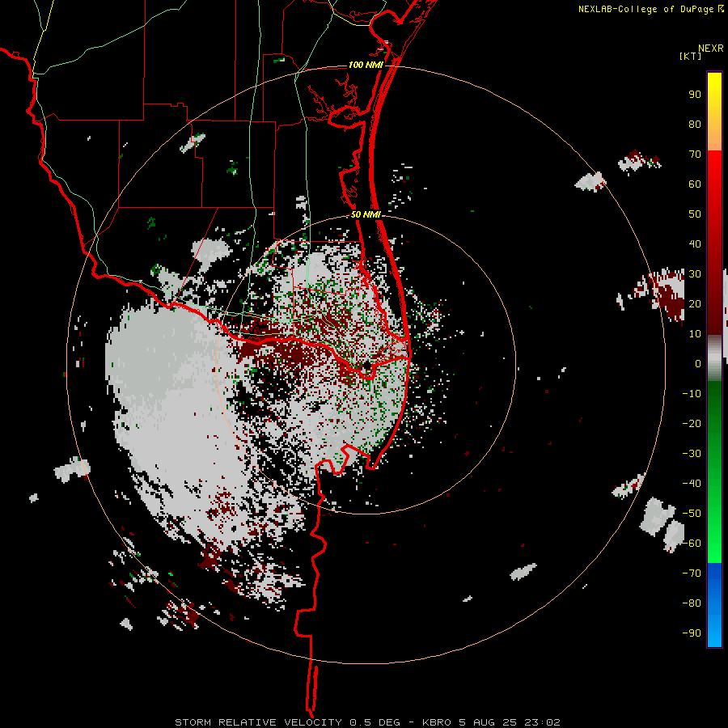Viewport: 728px width, 728px height.
Task: Click the [KT] units label
Action: (x=691, y=56)
